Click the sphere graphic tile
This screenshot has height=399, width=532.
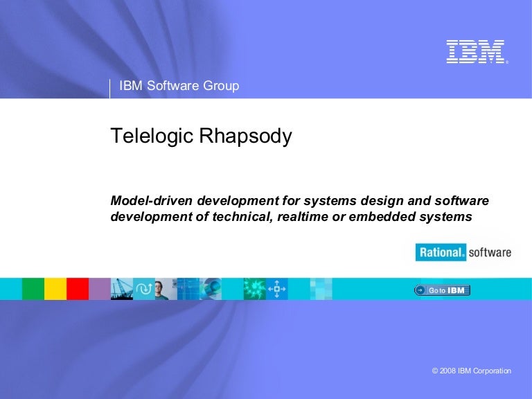(x=211, y=289)
